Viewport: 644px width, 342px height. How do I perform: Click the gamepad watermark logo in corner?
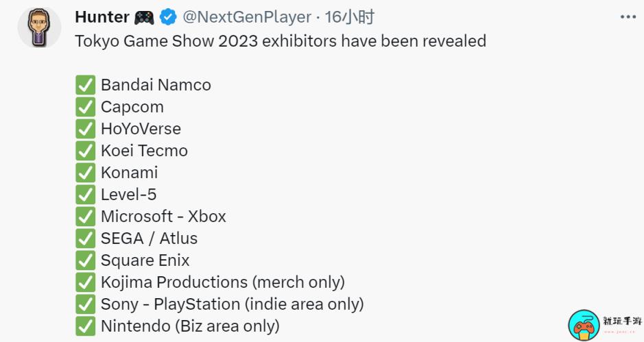pyautogui.click(x=584, y=326)
